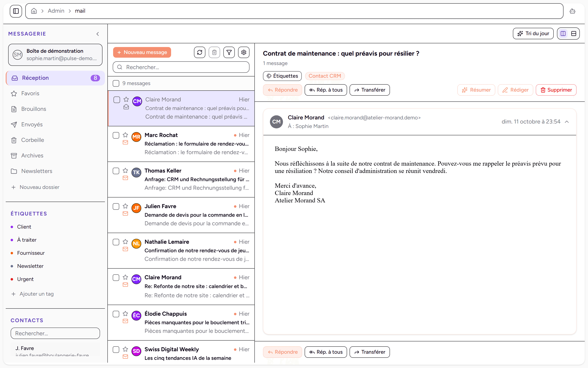This screenshot has height=368, width=588.
Task: Filter by the Fournisseur label
Action: (28, 253)
